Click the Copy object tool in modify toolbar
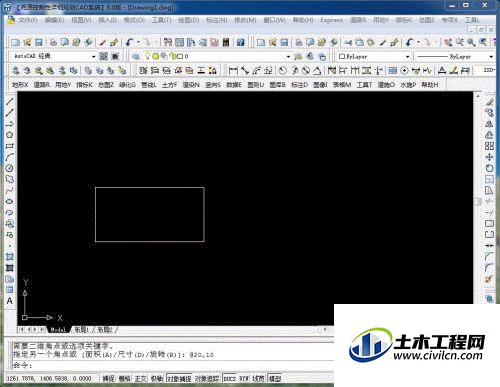The image size is (500, 387). (x=489, y=112)
